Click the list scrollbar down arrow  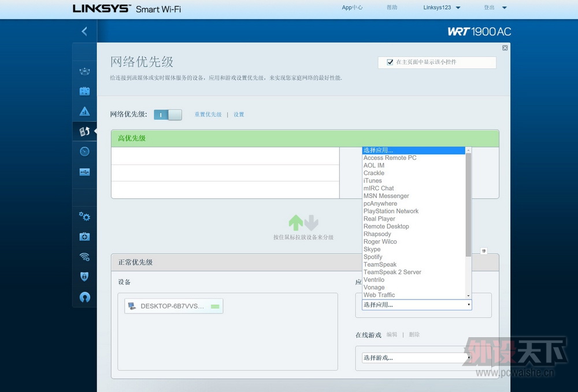click(468, 296)
